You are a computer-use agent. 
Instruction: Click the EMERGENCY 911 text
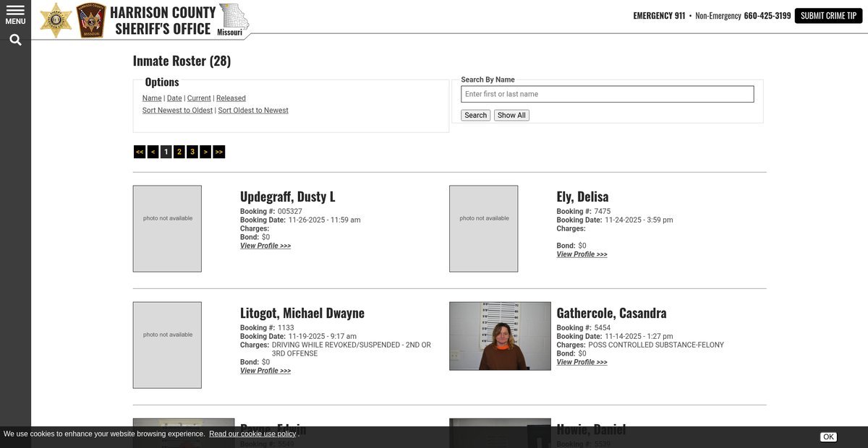(x=659, y=16)
